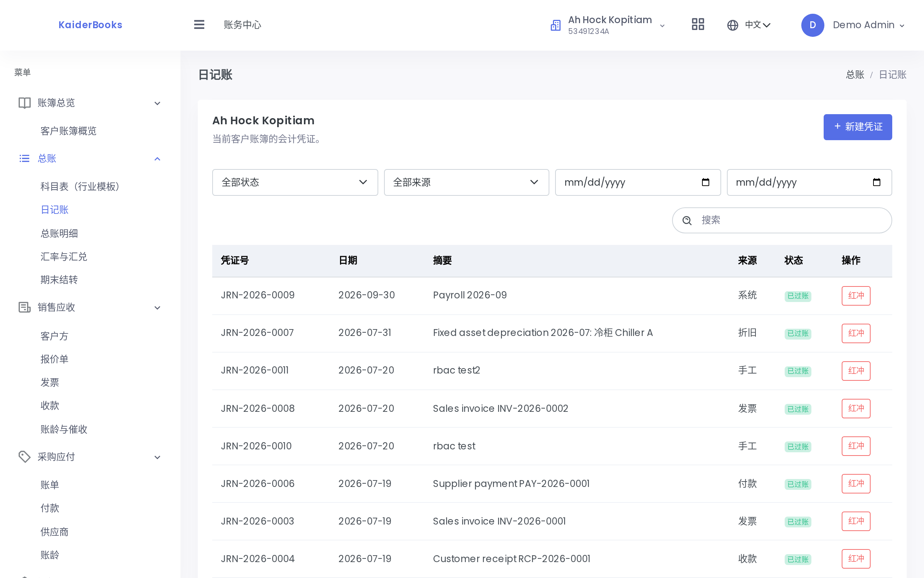Focus the 搜索 search field
The image size is (924, 578).
pos(782,220)
